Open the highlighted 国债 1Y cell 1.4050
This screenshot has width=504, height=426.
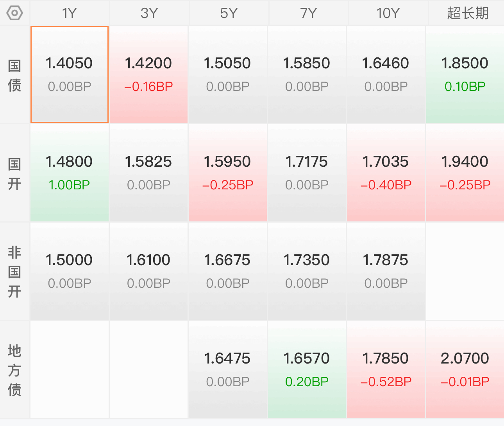pos(70,74)
